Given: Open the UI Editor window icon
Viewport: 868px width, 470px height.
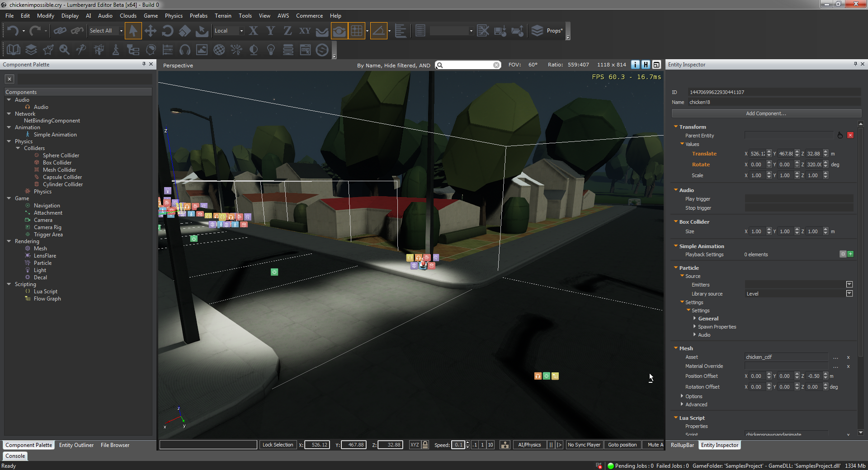Looking at the screenshot, I should click(306, 50).
